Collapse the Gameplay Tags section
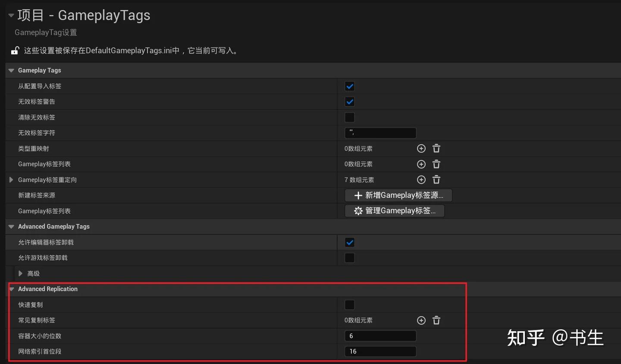This screenshot has width=621, height=364. pyautogui.click(x=11, y=70)
